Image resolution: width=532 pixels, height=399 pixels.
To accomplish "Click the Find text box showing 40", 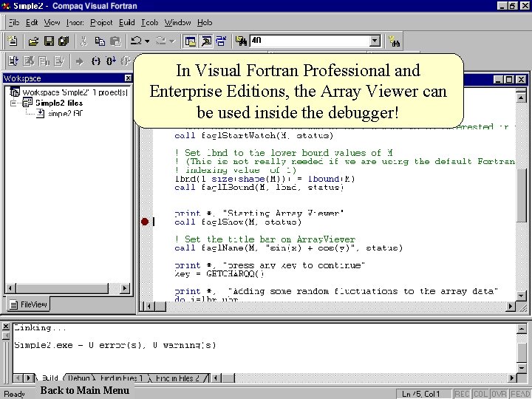I will pos(310,41).
